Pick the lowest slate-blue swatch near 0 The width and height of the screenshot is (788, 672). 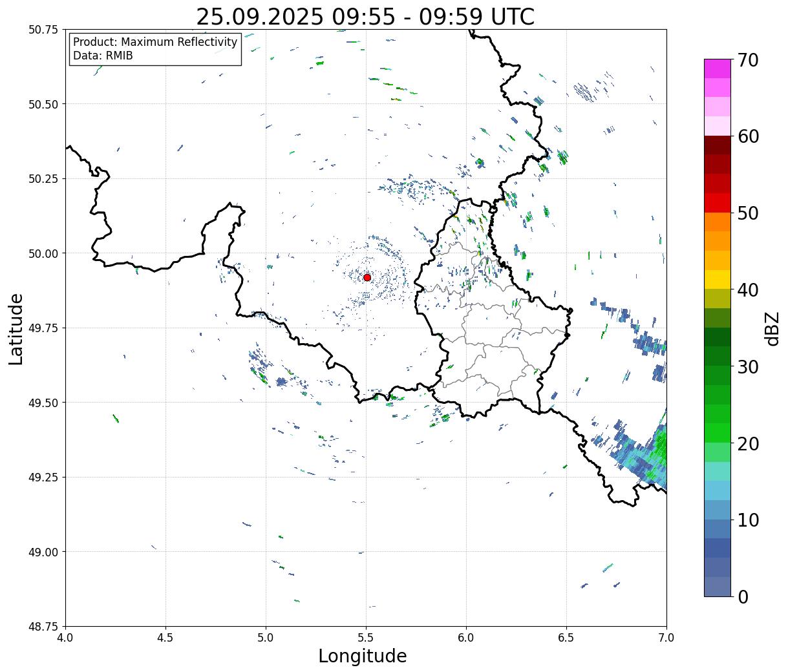pyautogui.click(x=718, y=586)
